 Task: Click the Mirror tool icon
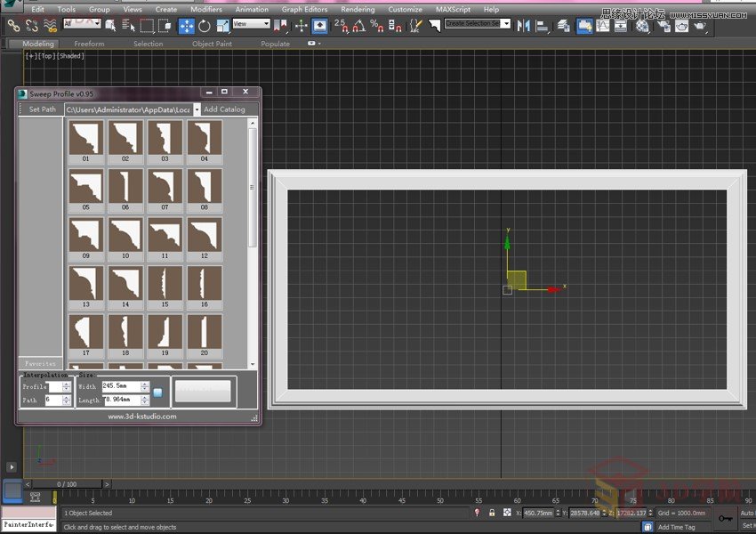(524, 26)
